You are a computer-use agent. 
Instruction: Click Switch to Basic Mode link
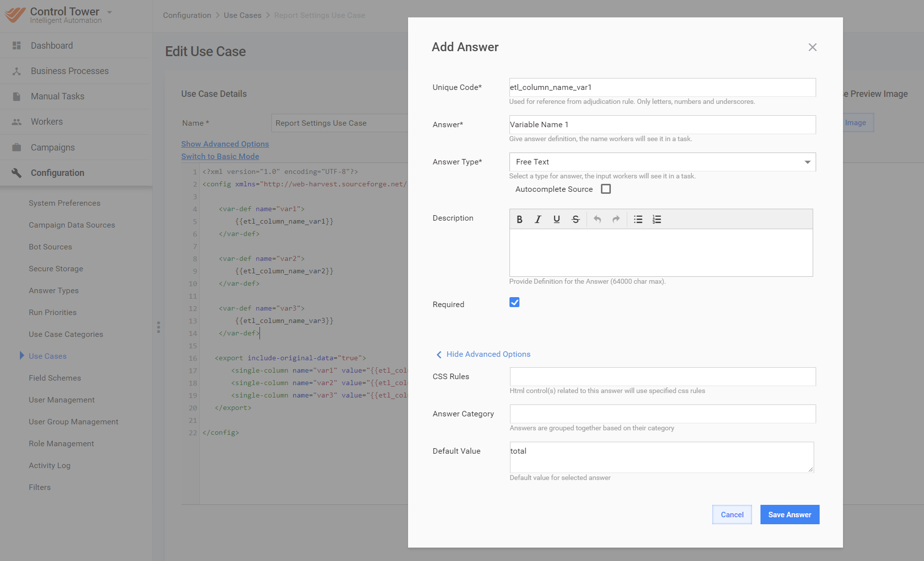[220, 156]
